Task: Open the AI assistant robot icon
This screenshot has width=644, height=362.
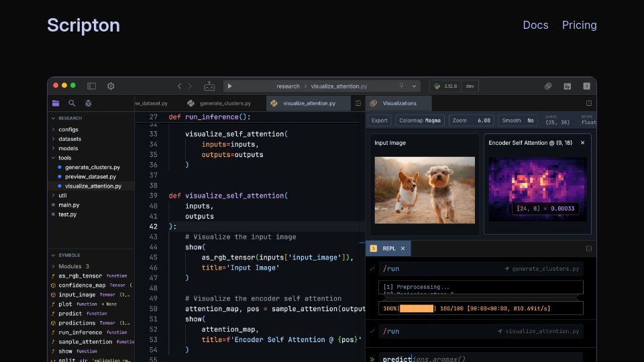Action: pyautogui.click(x=209, y=86)
